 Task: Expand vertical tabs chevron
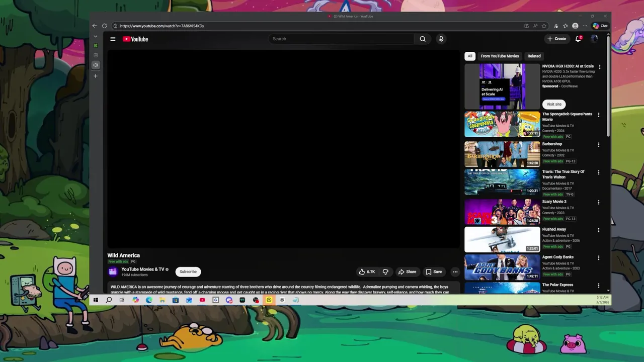click(x=96, y=36)
